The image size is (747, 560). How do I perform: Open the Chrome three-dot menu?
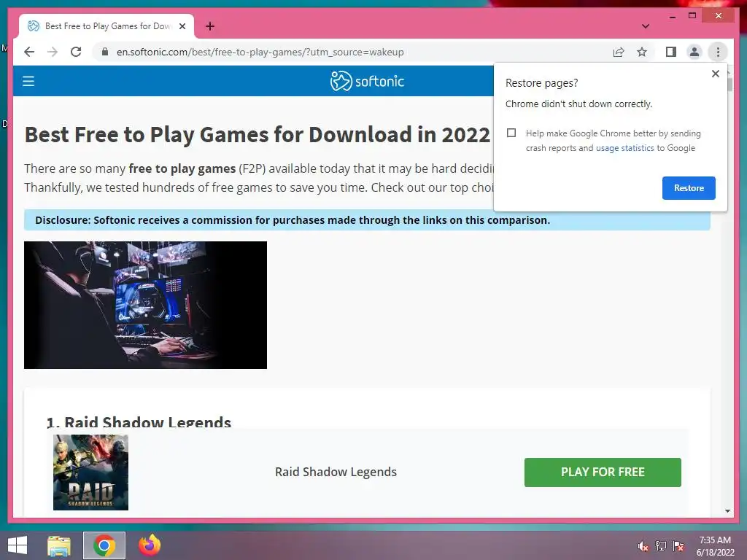718,52
